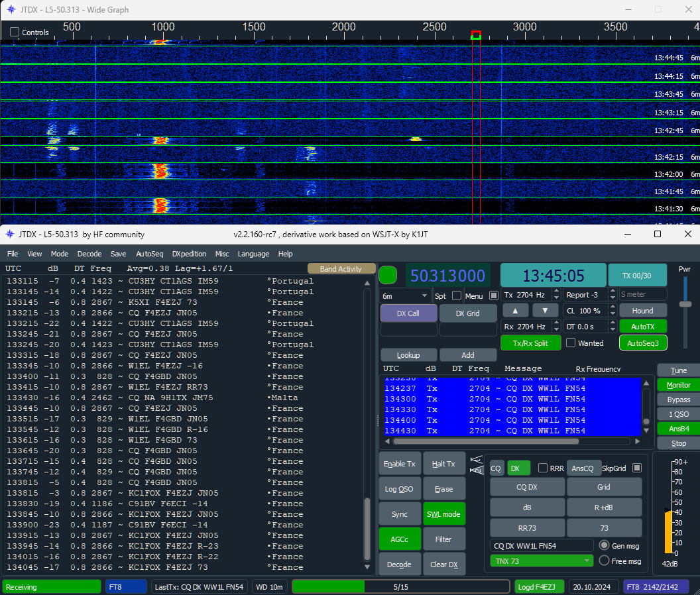Screen dimensions: 700x595
Task: Open the AutoSeq menu
Action: coord(150,254)
